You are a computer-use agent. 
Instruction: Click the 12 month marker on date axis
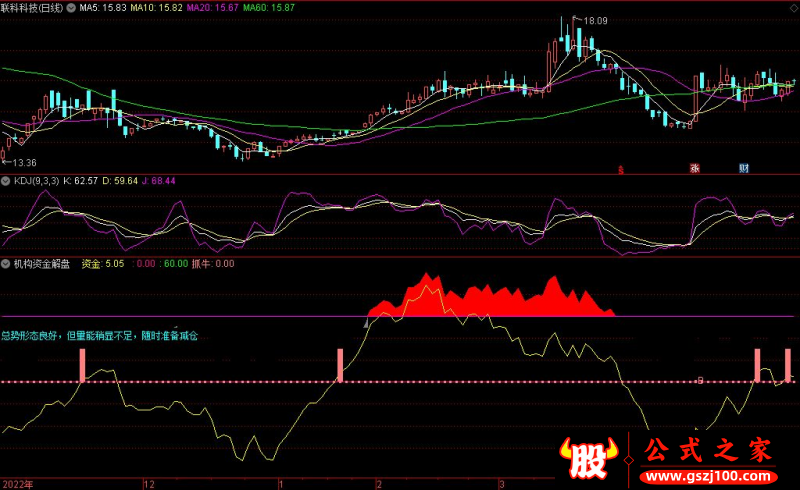[149, 484]
